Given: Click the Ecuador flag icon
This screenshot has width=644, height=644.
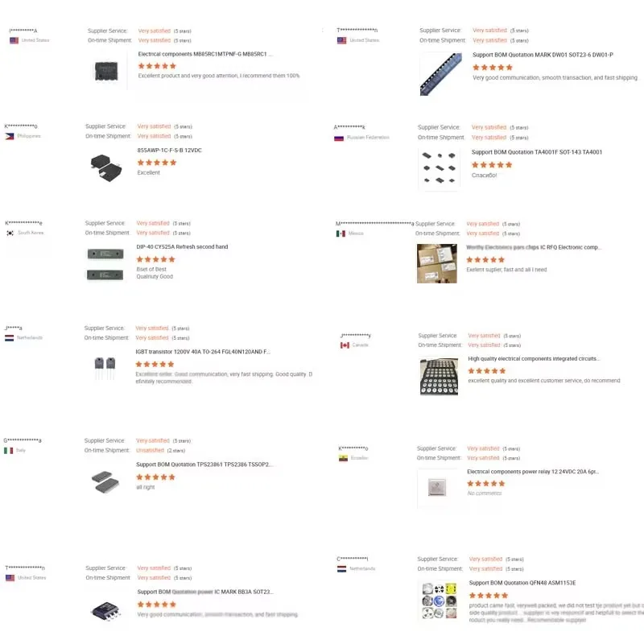Looking at the screenshot, I should click(343, 458).
